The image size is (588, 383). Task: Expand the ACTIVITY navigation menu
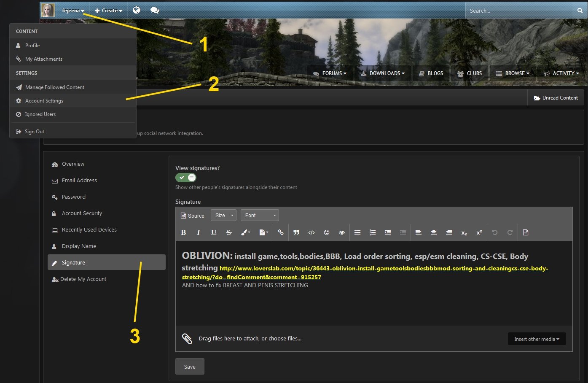pos(561,73)
